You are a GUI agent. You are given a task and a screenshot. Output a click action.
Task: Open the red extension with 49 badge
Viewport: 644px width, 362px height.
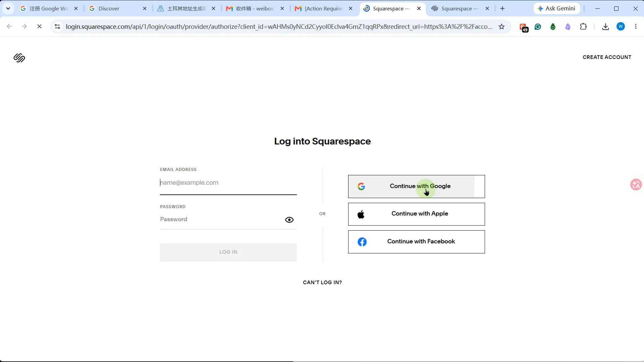coord(524,27)
